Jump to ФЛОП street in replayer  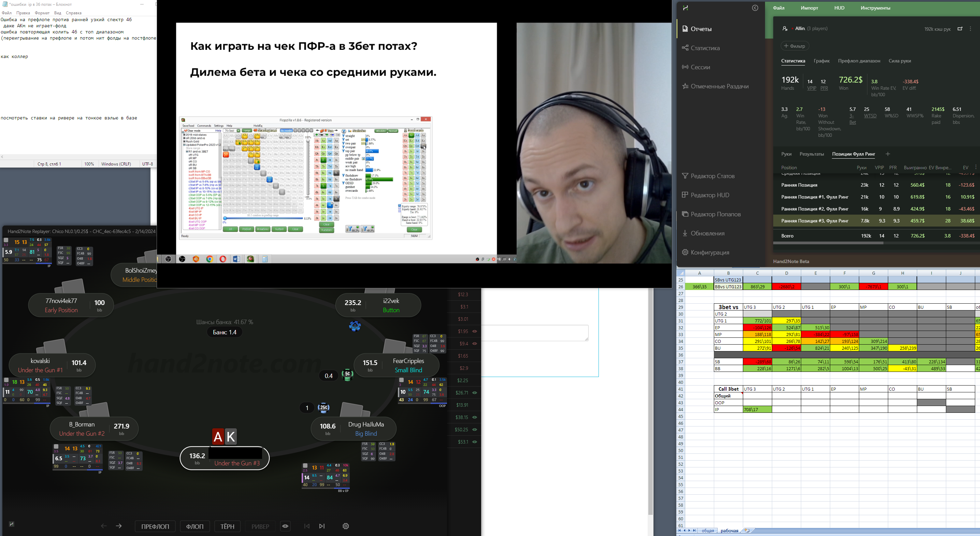tap(195, 526)
